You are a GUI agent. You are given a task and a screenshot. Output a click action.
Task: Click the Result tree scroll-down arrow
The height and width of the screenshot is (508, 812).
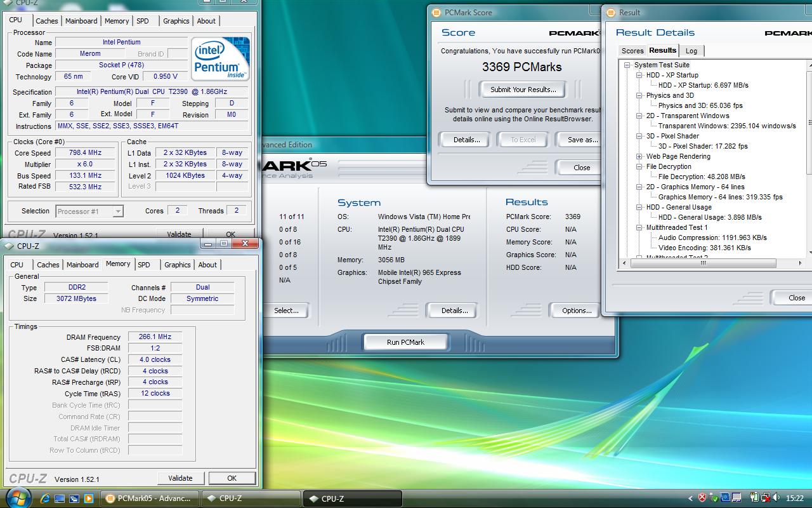[809, 253]
